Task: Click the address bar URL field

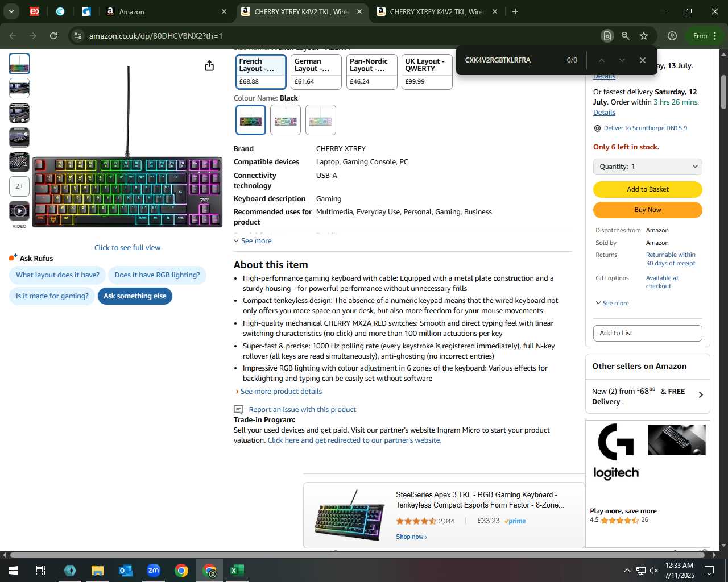Action: coord(341,36)
